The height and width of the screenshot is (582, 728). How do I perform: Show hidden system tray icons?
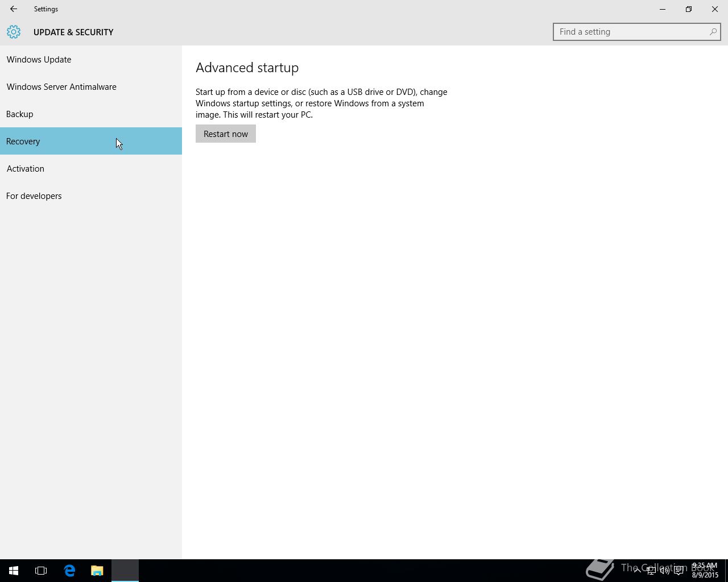point(637,571)
